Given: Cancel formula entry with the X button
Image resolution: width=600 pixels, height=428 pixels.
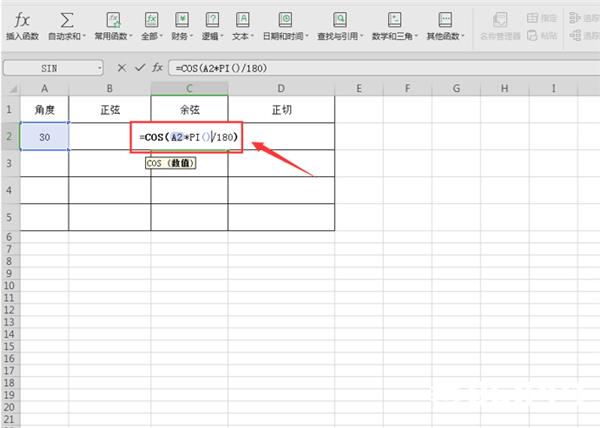Looking at the screenshot, I should pyautogui.click(x=122, y=68).
